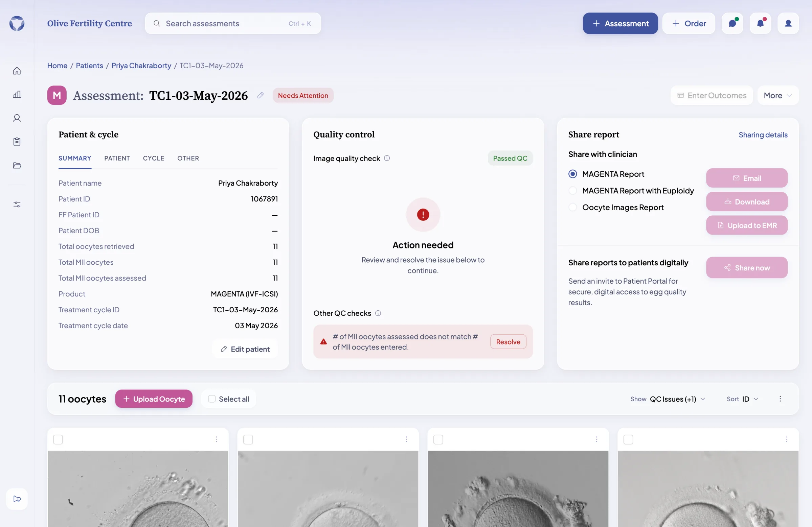Click the Olive Fertility Centre title
Viewport: 812px width, 527px height.
89,23
